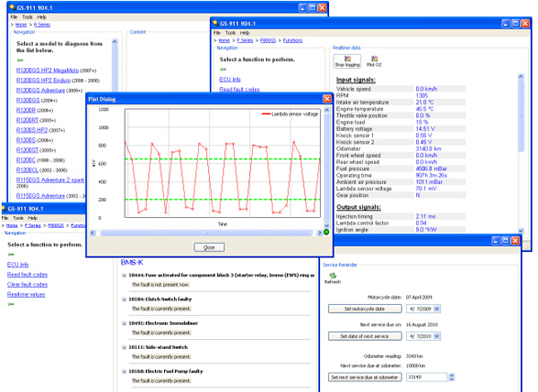The width and height of the screenshot is (538, 392).
Task: Select the R1200ST model link
Action: pos(28,150)
